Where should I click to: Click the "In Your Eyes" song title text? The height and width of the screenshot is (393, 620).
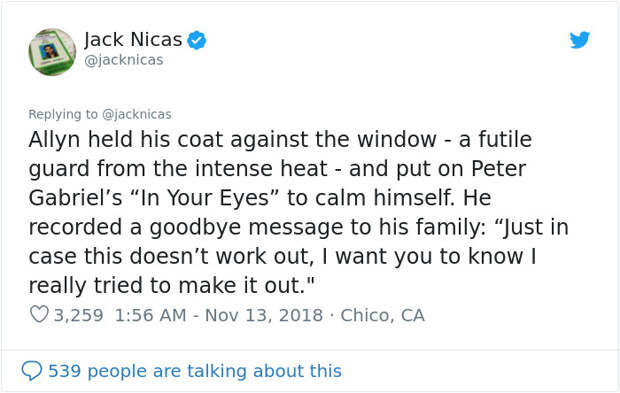click(205, 198)
